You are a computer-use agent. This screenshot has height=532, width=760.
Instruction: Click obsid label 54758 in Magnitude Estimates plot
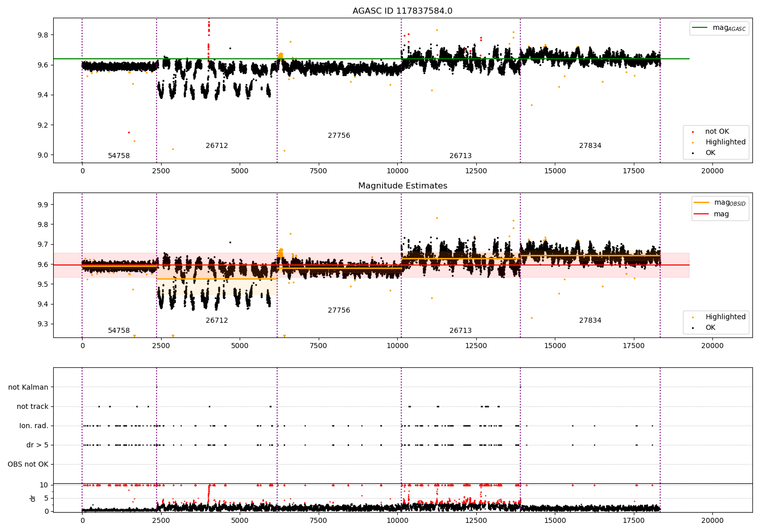pos(119,331)
